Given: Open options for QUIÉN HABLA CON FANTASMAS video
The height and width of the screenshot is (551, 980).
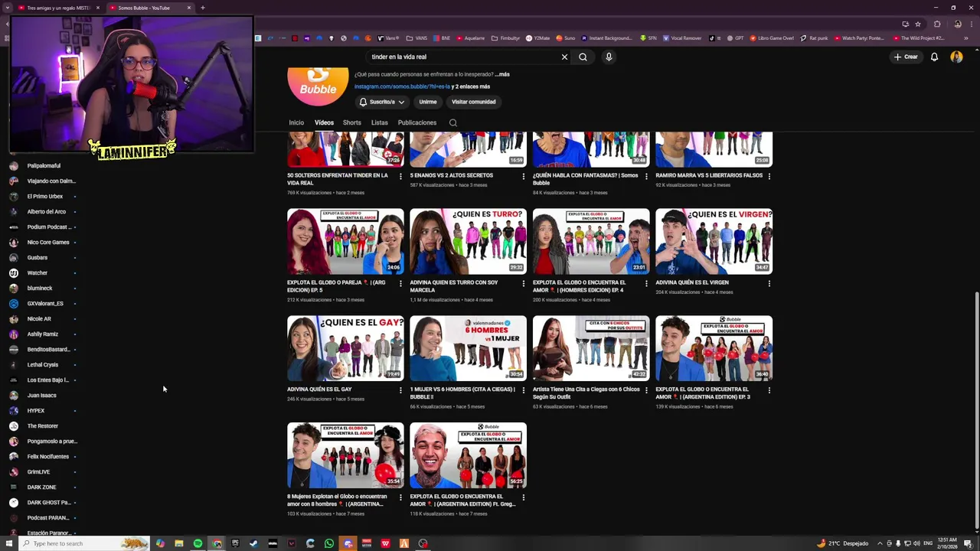Looking at the screenshot, I should click(x=646, y=176).
